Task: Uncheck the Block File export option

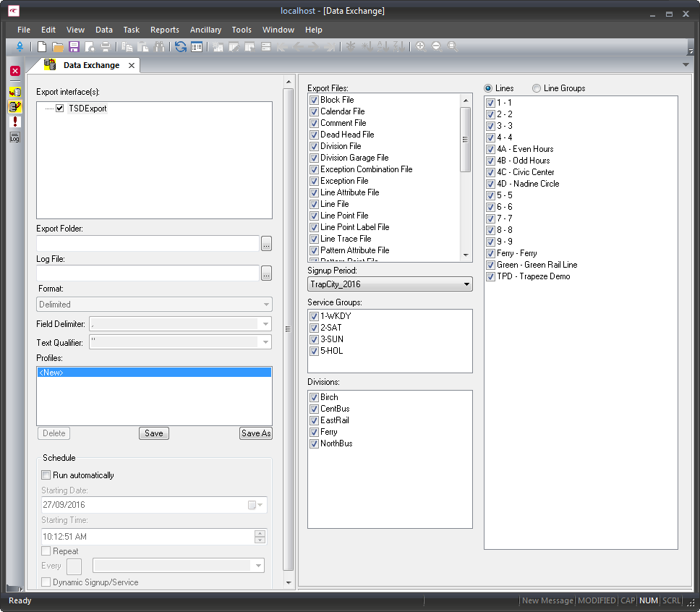Action: [x=314, y=100]
